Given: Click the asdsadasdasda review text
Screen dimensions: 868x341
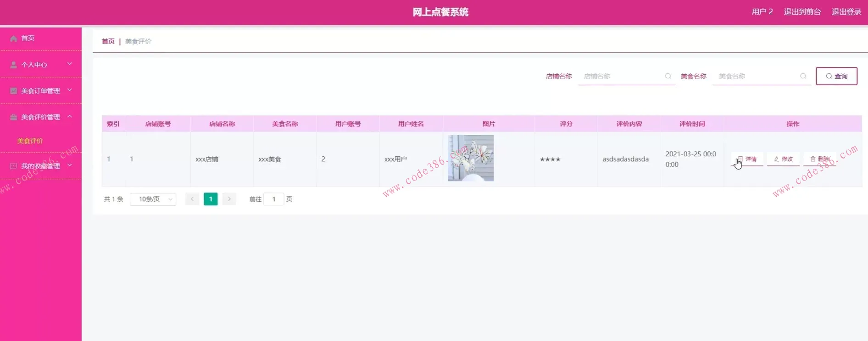Looking at the screenshot, I should tap(625, 159).
